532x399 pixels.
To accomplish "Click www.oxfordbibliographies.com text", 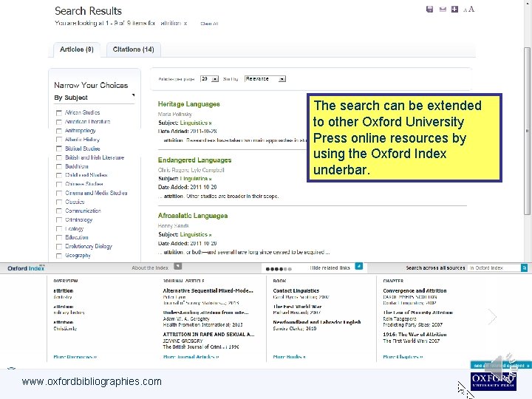I will point(92,382).
